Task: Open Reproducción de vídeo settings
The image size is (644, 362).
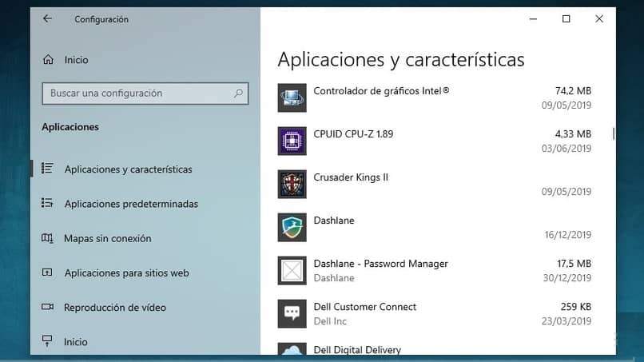Action: (x=115, y=308)
